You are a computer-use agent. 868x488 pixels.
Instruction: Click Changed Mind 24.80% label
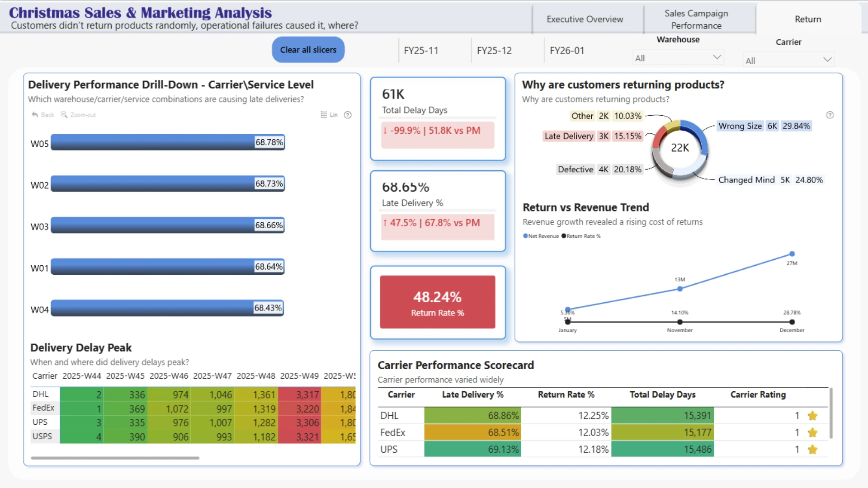[x=770, y=180]
